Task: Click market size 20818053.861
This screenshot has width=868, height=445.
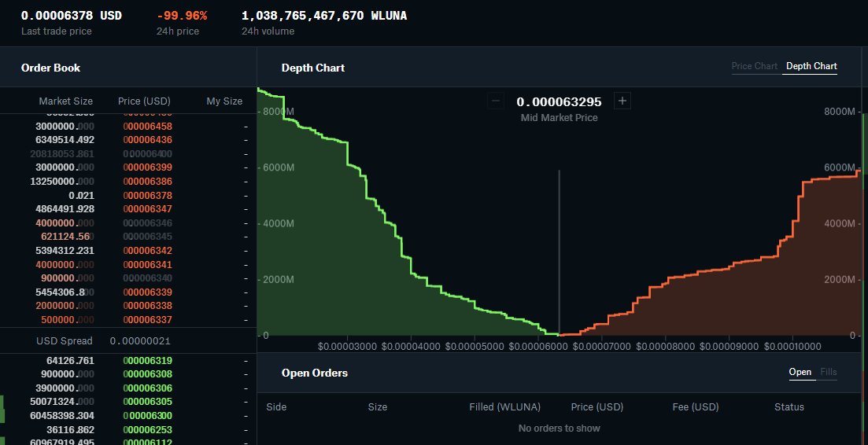Action: [62, 153]
